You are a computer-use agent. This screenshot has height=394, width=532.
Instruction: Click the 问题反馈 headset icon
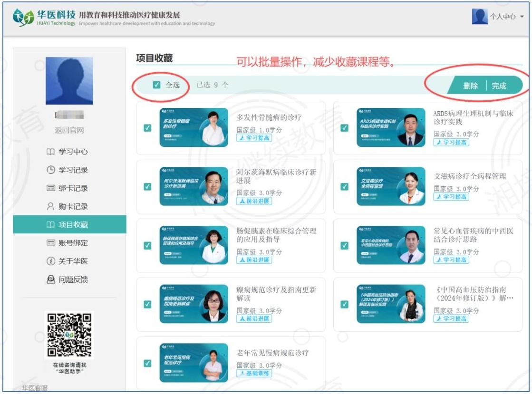pyautogui.click(x=50, y=279)
